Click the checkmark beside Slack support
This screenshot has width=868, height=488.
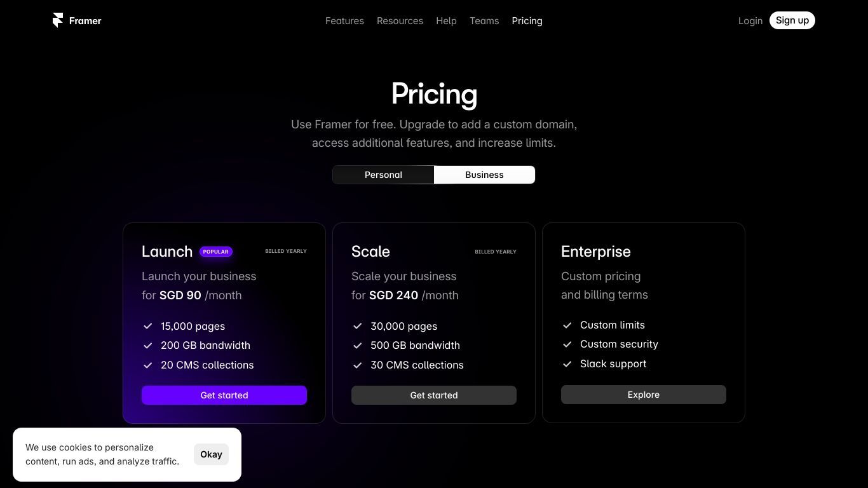567,364
